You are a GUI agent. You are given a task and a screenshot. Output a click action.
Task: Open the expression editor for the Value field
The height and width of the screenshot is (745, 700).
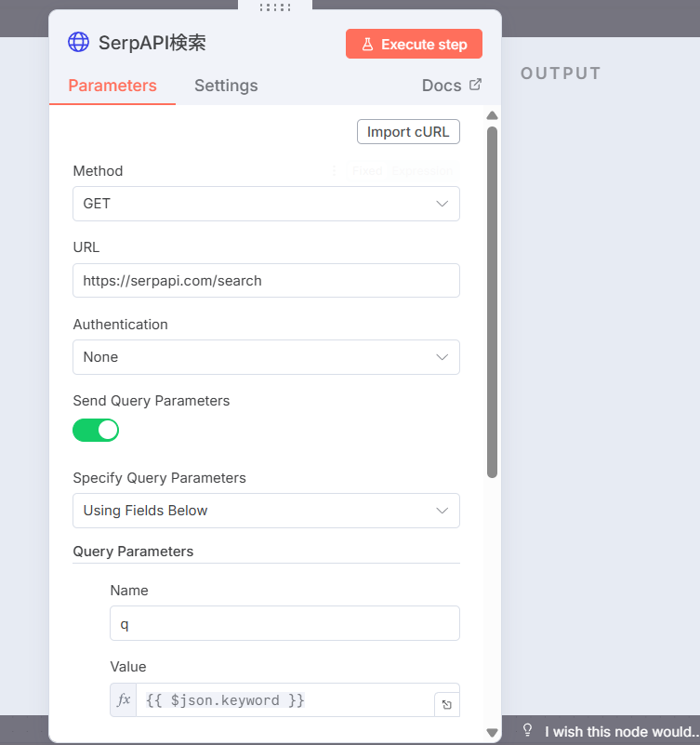pyautogui.click(x=446, y=705)
